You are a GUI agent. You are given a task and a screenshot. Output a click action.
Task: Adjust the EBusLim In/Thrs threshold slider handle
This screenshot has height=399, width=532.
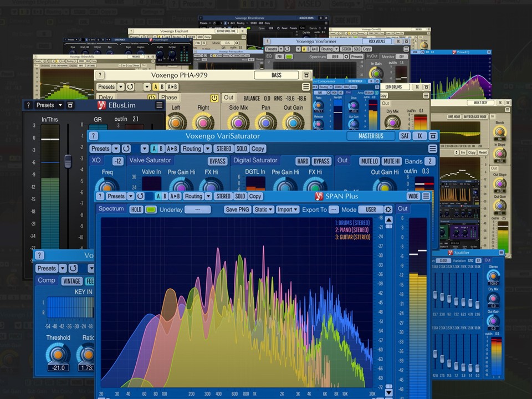68,161
